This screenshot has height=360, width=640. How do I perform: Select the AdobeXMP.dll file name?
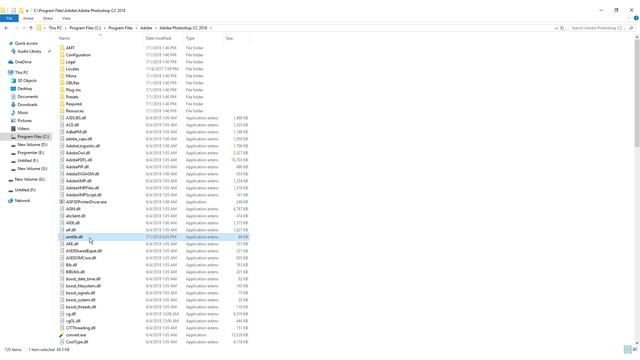(x=78, y=181)
